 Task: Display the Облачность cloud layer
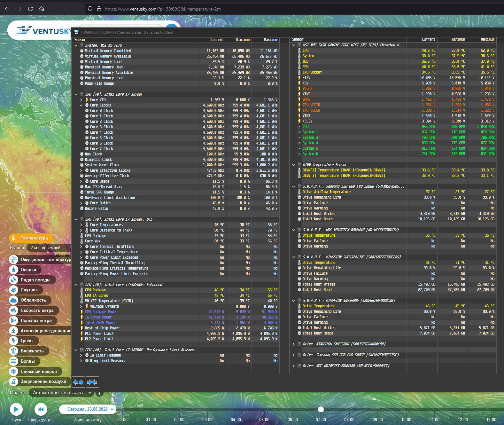tap(30, 300)
